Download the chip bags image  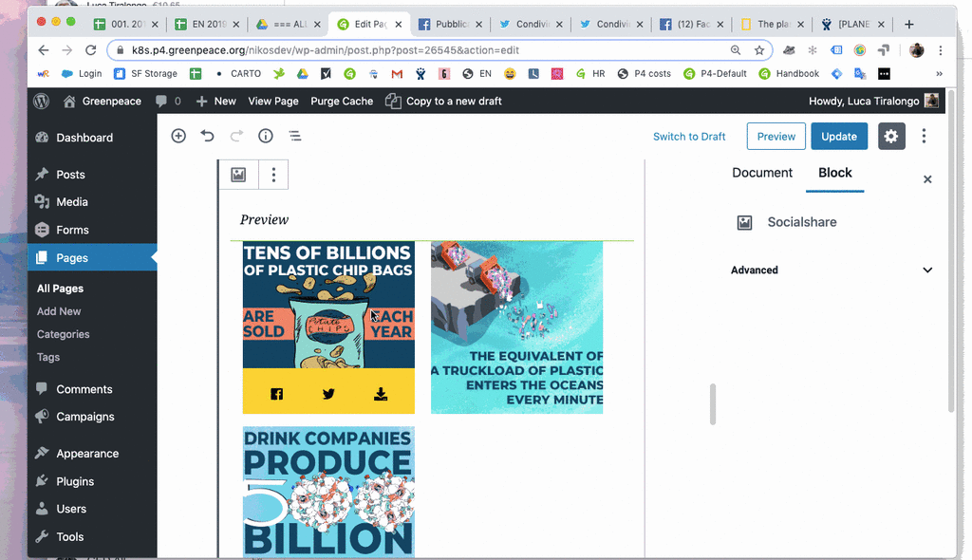(381, 394)
